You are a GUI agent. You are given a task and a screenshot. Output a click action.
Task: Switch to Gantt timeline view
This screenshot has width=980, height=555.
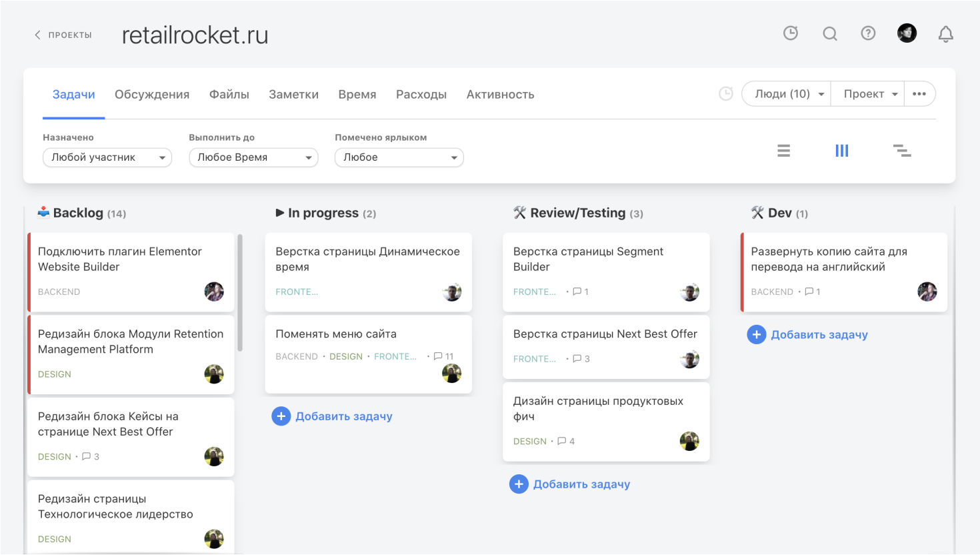(x=901, y=151)
